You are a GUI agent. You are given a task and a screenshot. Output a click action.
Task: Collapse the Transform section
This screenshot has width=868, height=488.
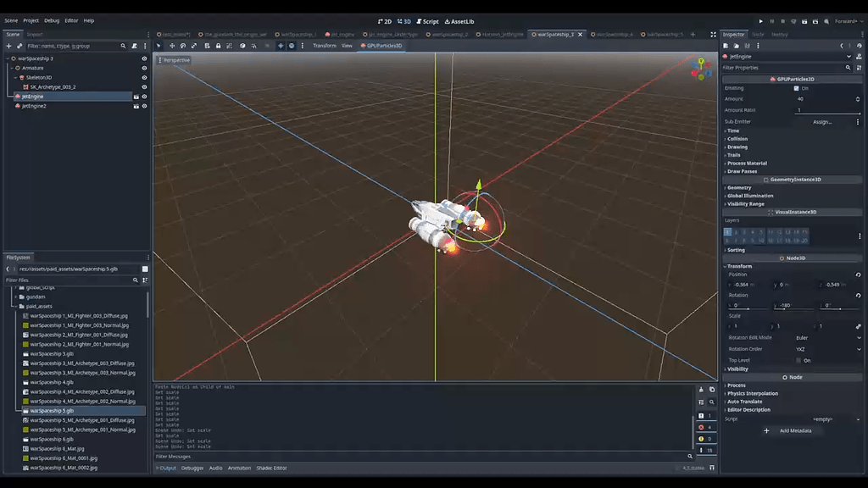click(738, 266)
